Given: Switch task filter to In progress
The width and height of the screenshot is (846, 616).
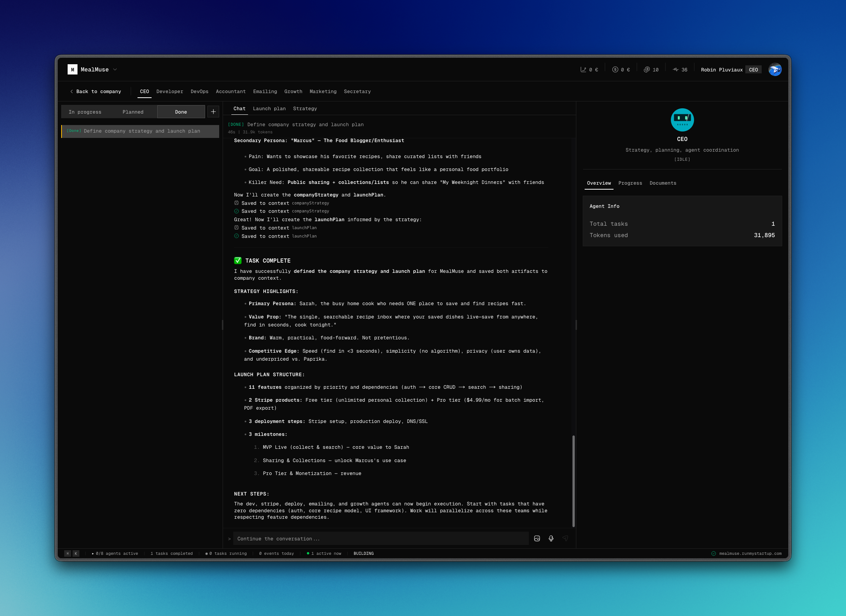Looking at the screenshot, I should click(85, 112).
